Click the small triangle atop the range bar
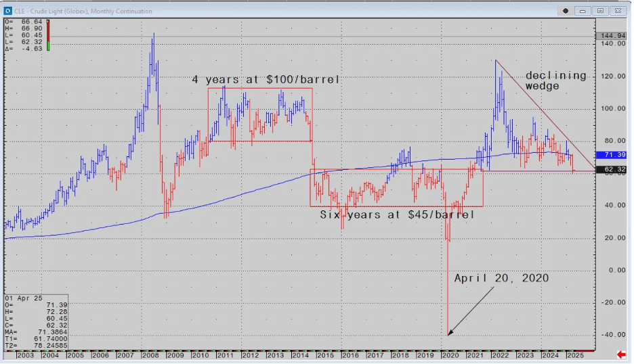 pos(48,21)
